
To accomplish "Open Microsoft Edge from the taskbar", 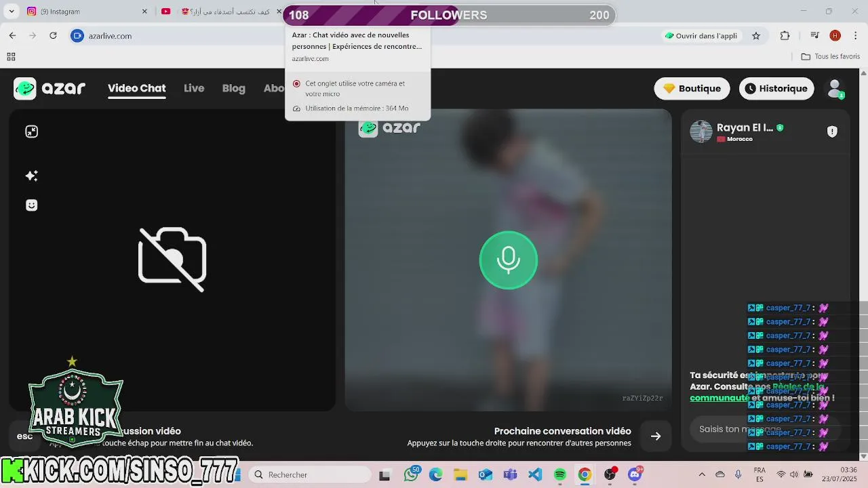I will (x=435, y=474).
